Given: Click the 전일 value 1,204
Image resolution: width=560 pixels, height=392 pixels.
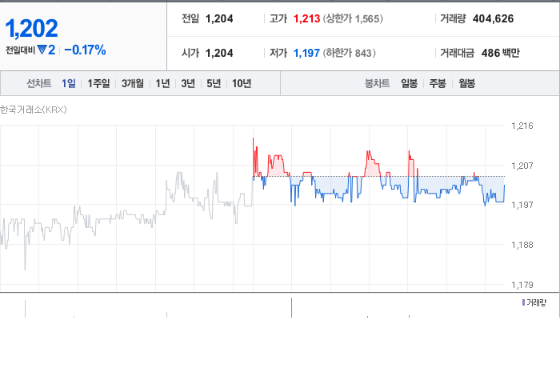Looking at the screenshot, I should click(x=219, y=18).
